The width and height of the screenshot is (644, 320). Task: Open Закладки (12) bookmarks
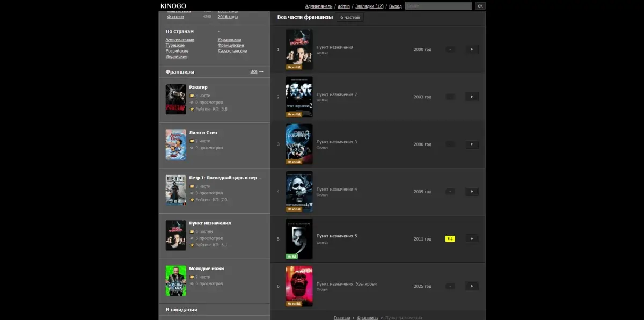pos(369,6)
